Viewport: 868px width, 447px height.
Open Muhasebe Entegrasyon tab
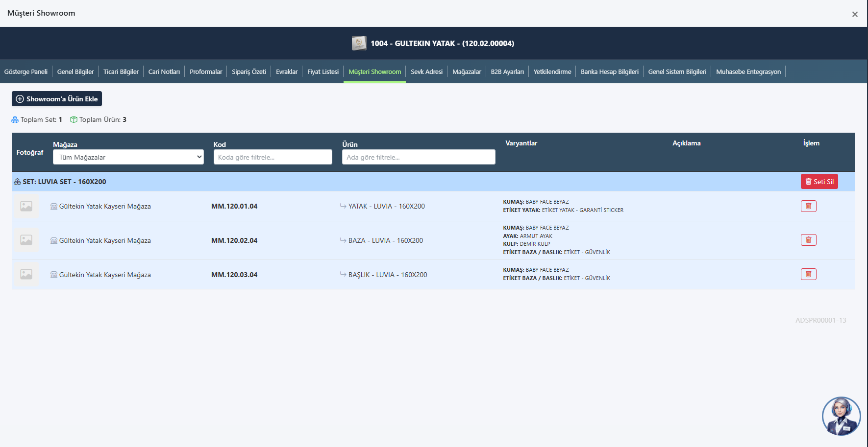[748, 72]
